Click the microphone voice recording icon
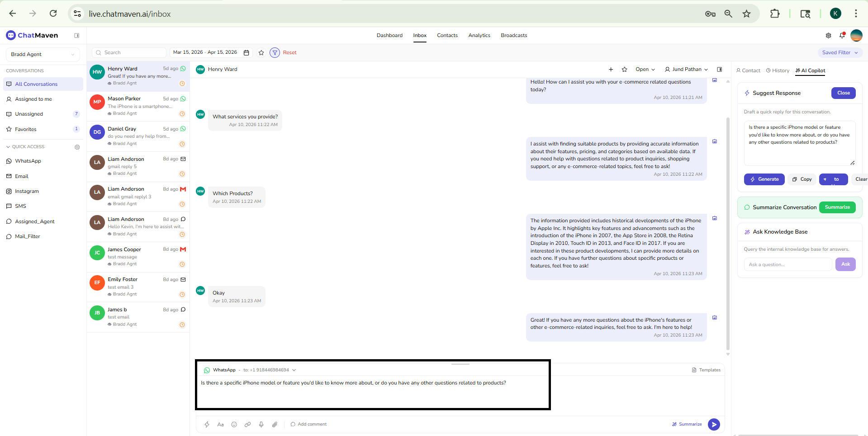Image resolution: width=868 pixels, height=436 pixels. (261, 424)
